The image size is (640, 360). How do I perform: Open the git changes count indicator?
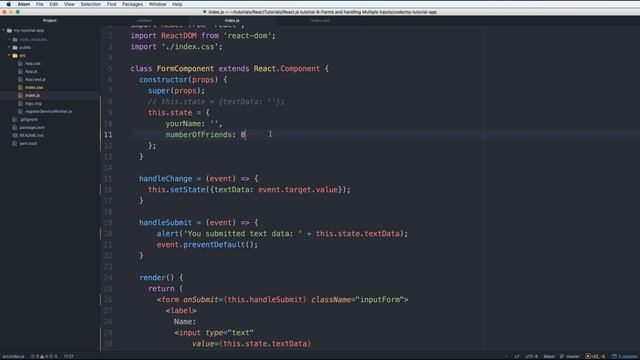click(x=596, y=356)
